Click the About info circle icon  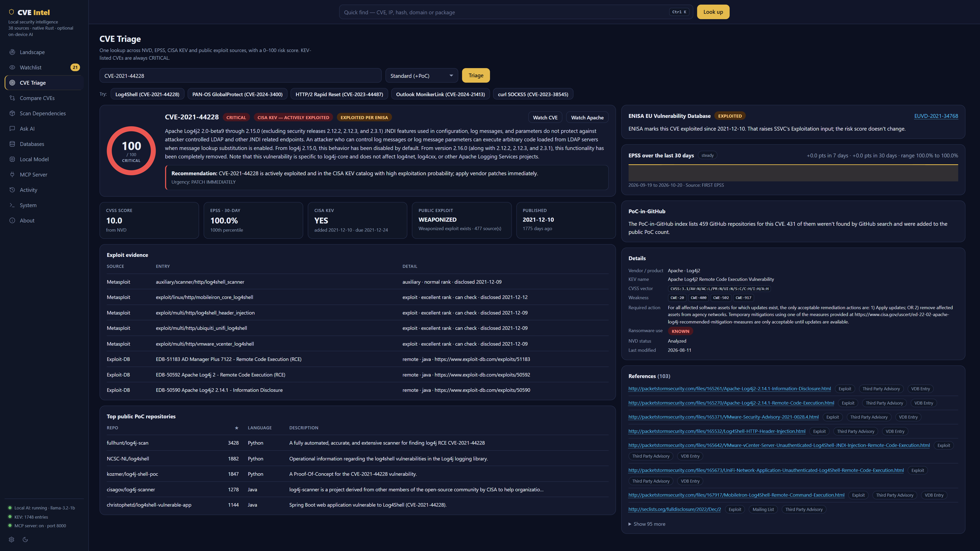coord(12,221)
